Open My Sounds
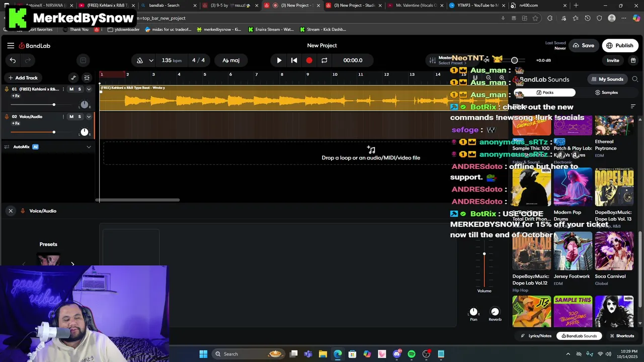 coord(607,79)
